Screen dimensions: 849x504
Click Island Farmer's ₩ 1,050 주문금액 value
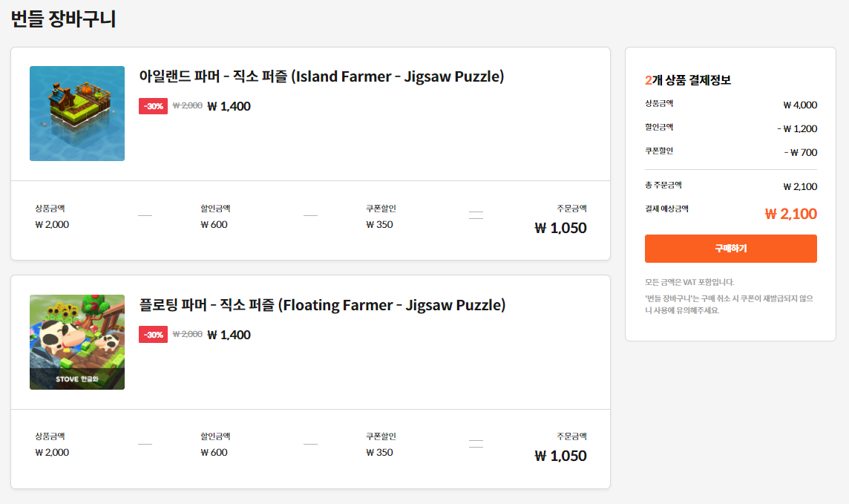pos(560,228)
